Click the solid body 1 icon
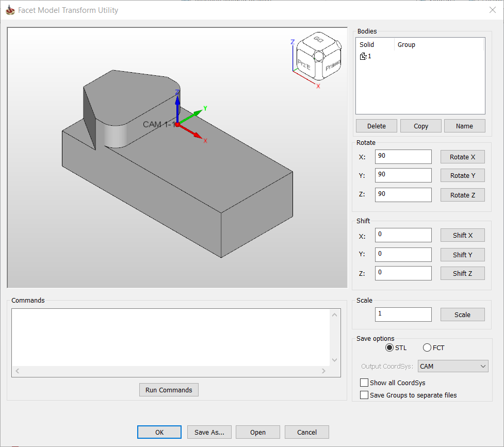The image size is (504, 447). coord(363,56)
